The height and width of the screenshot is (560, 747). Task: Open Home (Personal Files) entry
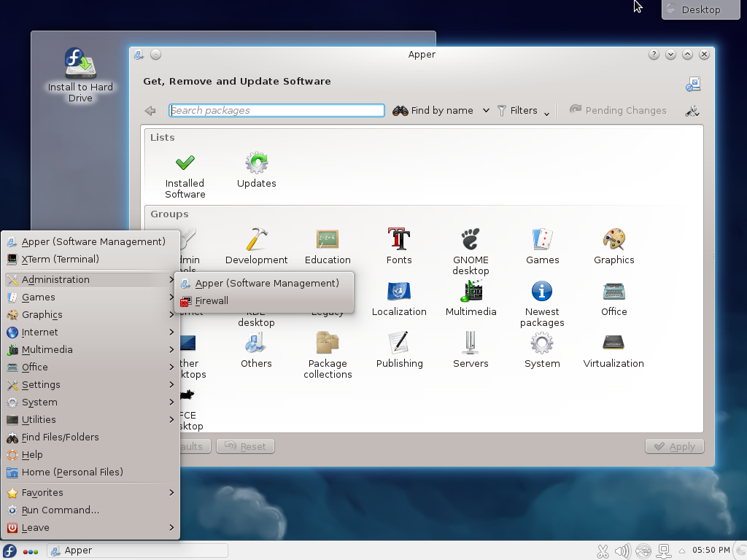pyautogui.click(x=90, y=472)
